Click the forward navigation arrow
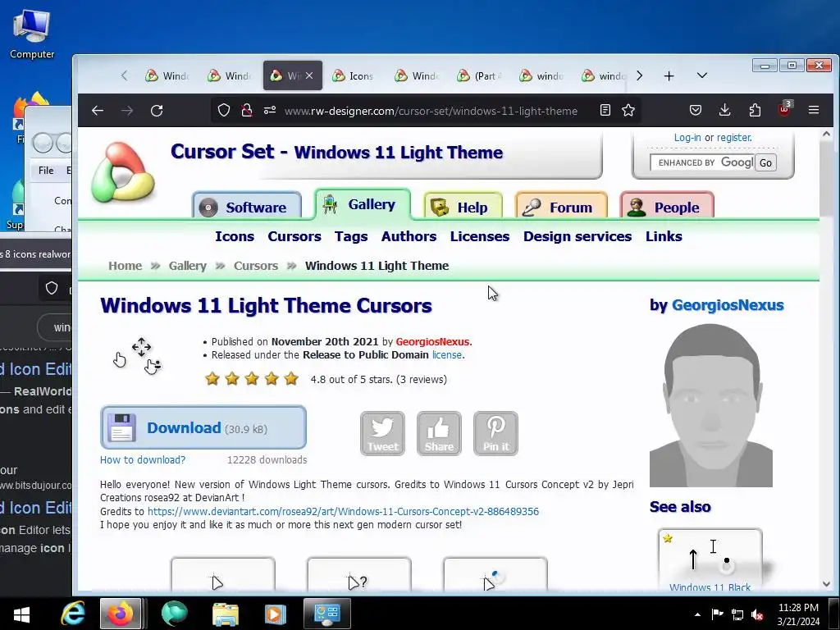Image resolution: width=840 pixels, height=630 pixels. point(127,111)
